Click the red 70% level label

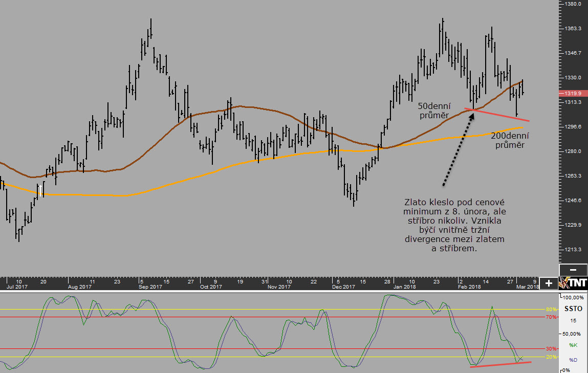(551, 317)
